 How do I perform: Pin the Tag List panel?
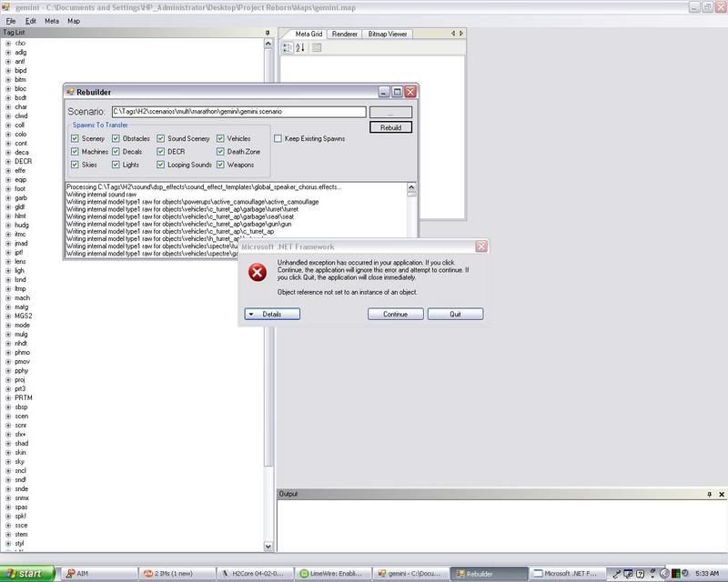click(x=268, y=33)
